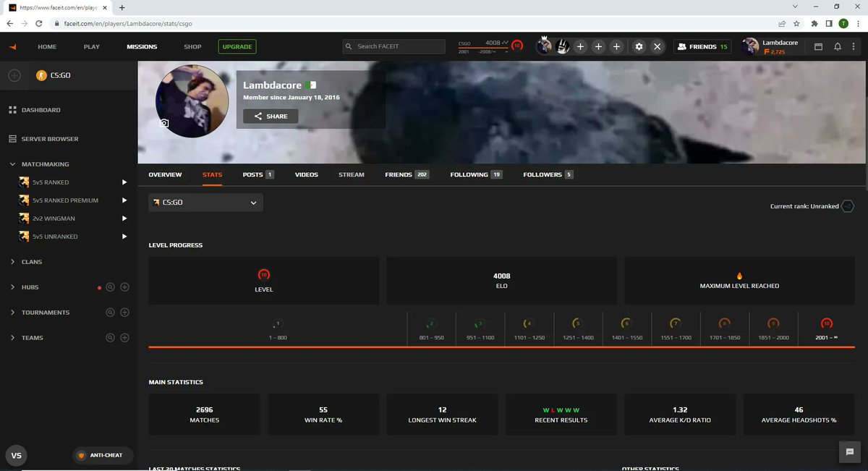
Task: Open the VIDEOS tab
Action: click(x=307, y=174)
